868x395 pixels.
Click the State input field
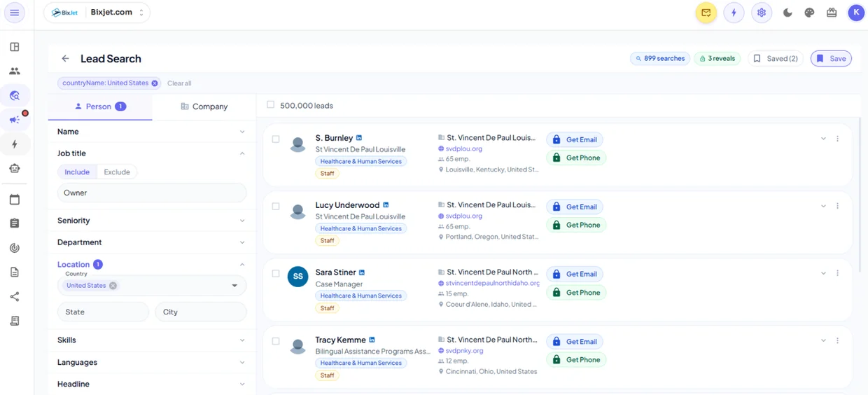point(103,312)
